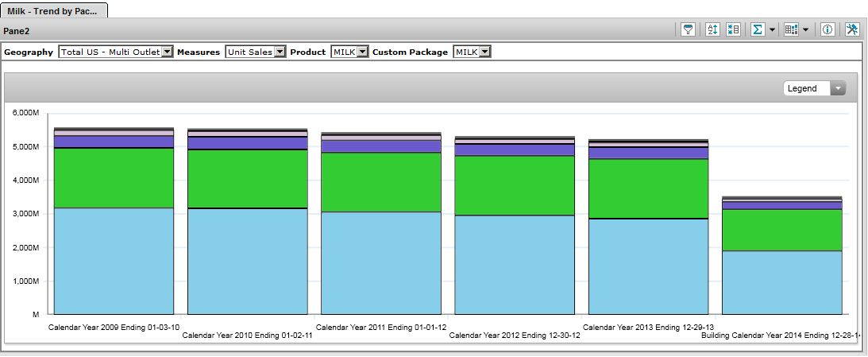Click the purple segment of the 2011 bar

(x=380, y=146)
